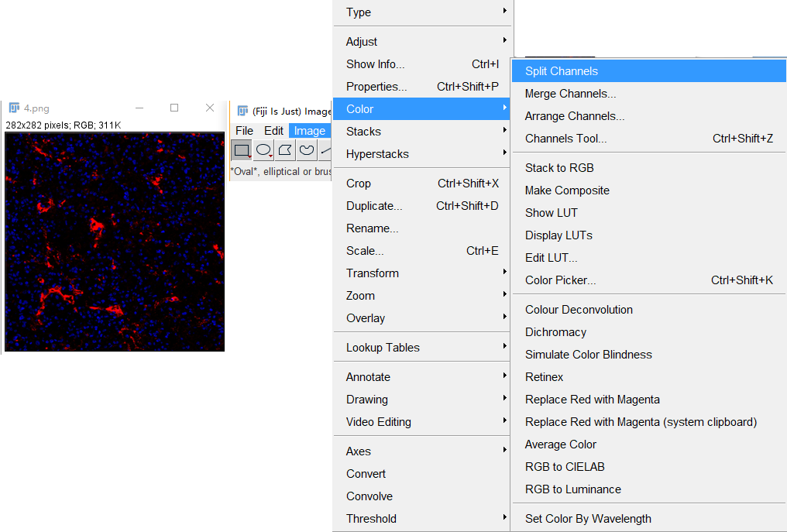This screenshot has height=532, width=787.
Task: Choose Convert in Image menu
Action: (421, 474)
